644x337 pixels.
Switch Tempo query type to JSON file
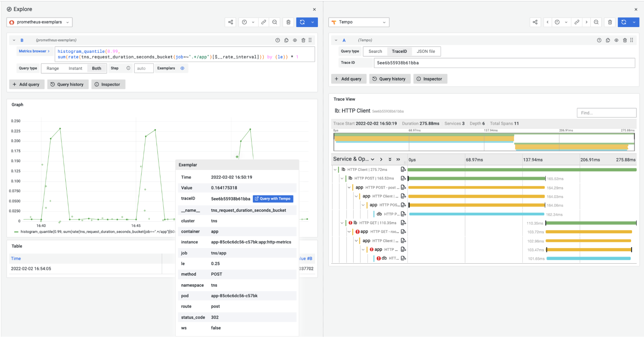(x=426, y=51)
